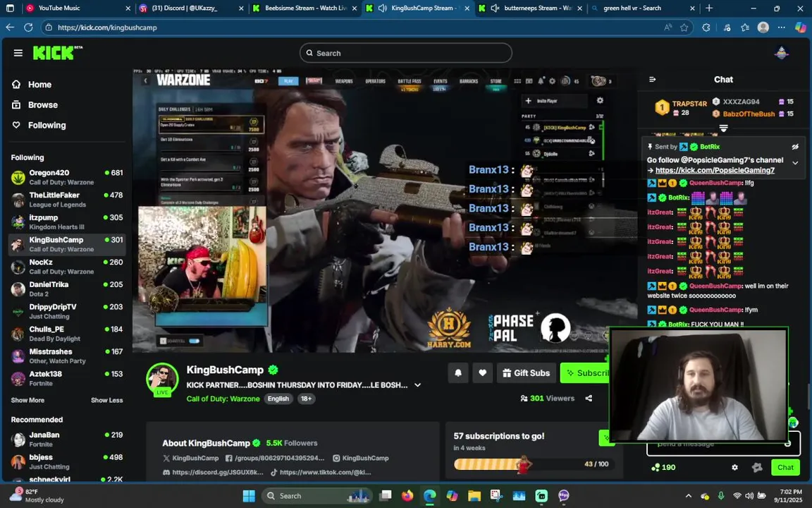Refresh the page

28,27
